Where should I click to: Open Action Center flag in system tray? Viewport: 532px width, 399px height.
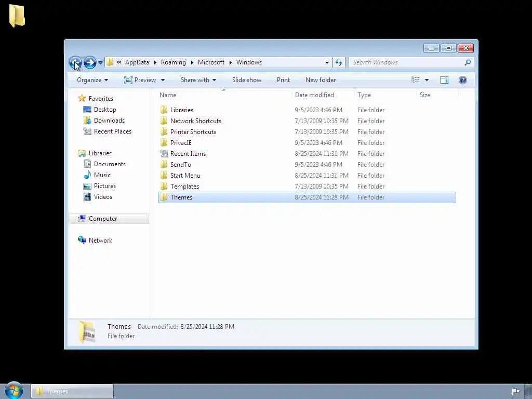pyautogui.click(x=516, y=391)
